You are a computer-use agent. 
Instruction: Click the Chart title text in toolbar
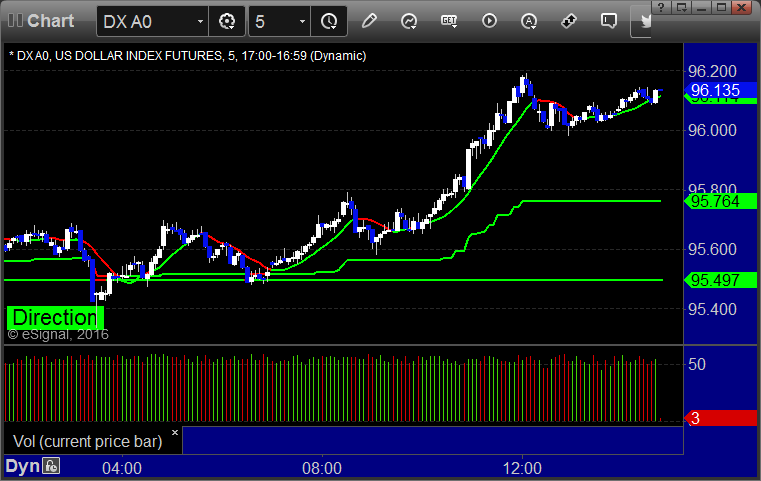[x=50, y=21]
